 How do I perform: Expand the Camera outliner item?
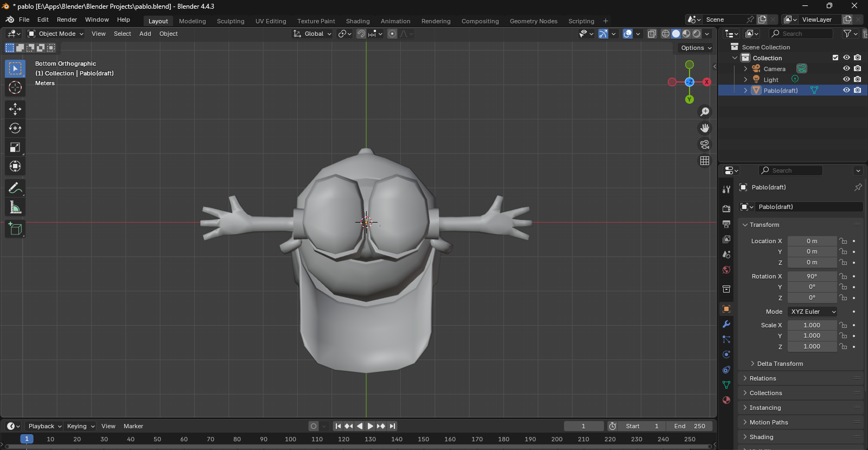click(x=745, y=69)
